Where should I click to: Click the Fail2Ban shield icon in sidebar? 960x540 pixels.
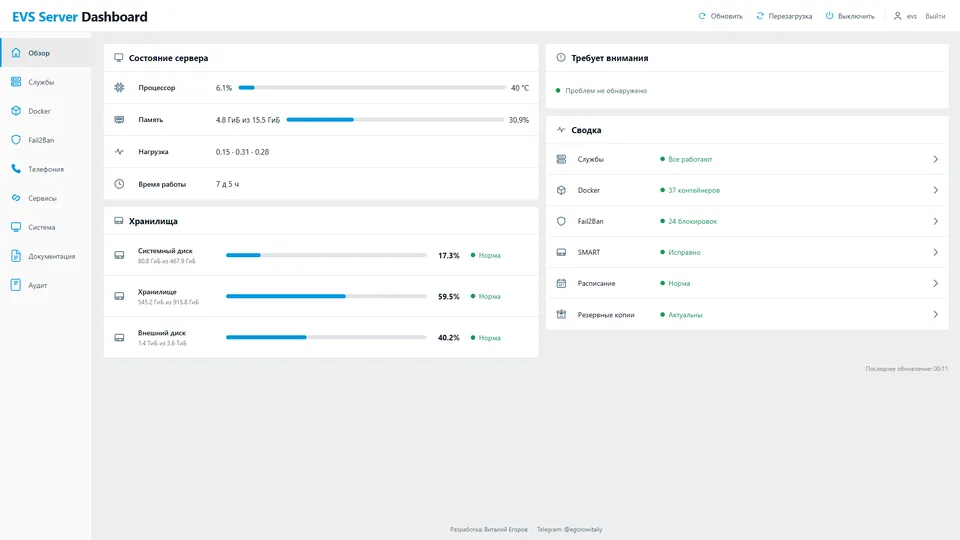point(16,140)
